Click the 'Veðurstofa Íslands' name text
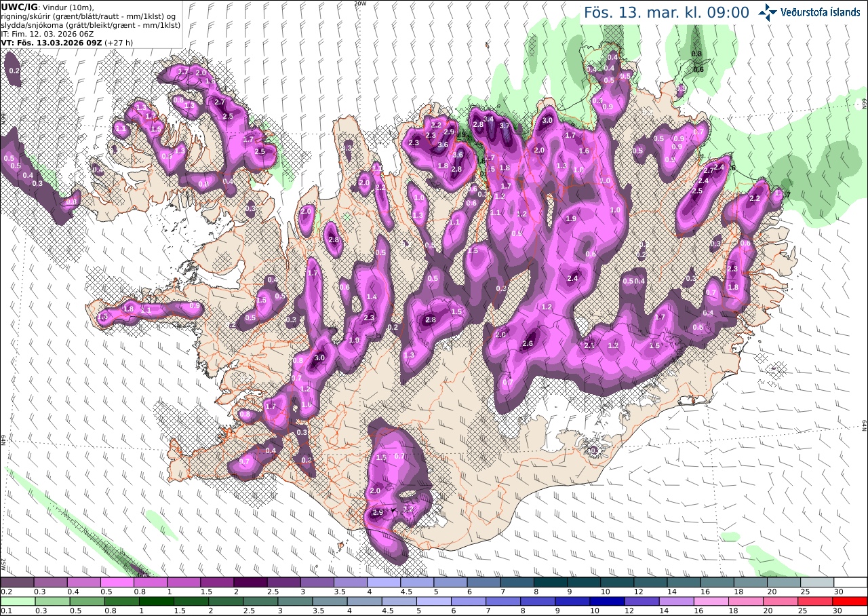The height and width of the screenshot is (616, 868). (821, 12)
